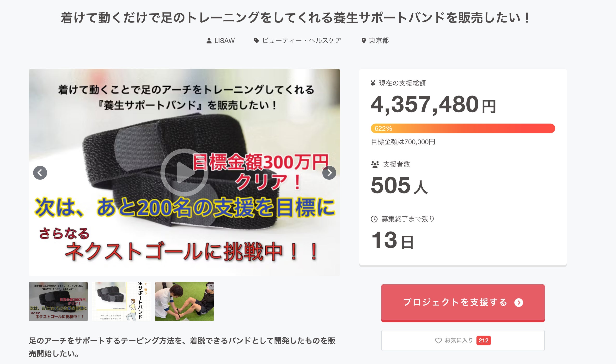The image size is (616, 364).
Task: Open ビューティー・ヘルスケア category link
Action: coord(302,41)
